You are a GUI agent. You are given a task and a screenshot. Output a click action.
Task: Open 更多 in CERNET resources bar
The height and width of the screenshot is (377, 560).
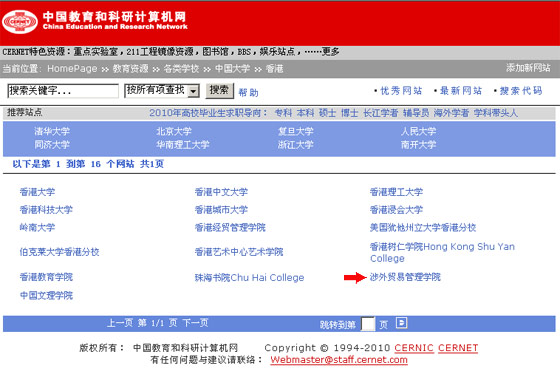(x=330, y=52)
